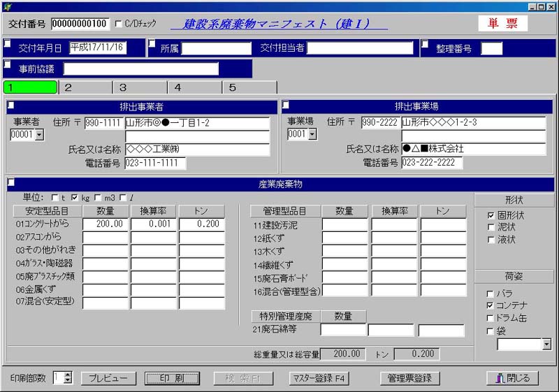
Task: Click the 特別管理産廃 column header
Action: [286, 316]
